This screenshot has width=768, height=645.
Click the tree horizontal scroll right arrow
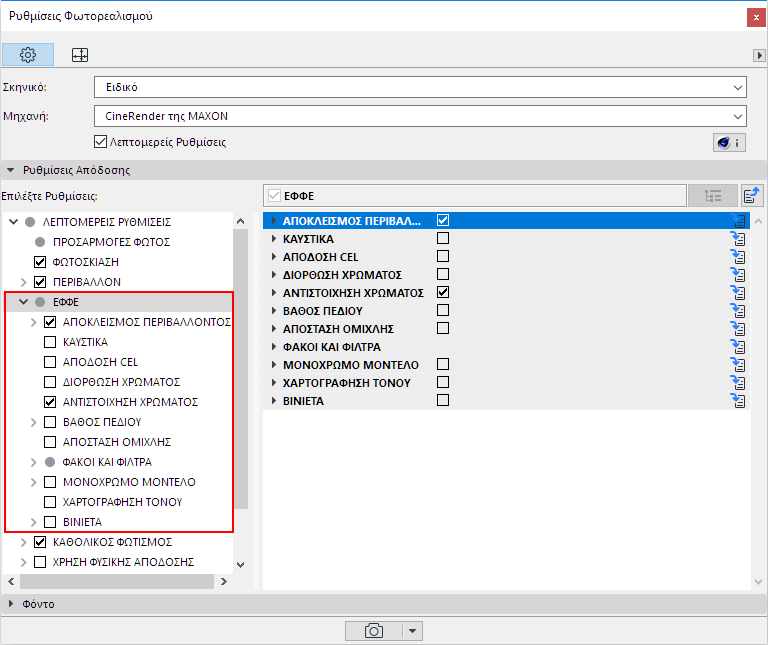pyautogui.click(x=224, y=581)
